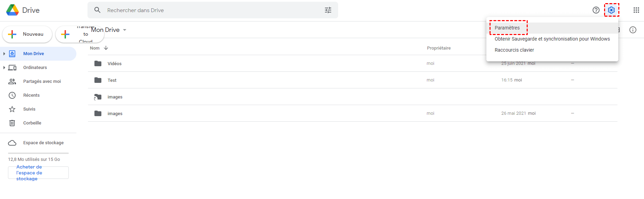Viewport: 644px width, 199px height.
Task: Click the Nouveau button
Action: (27, 34)
